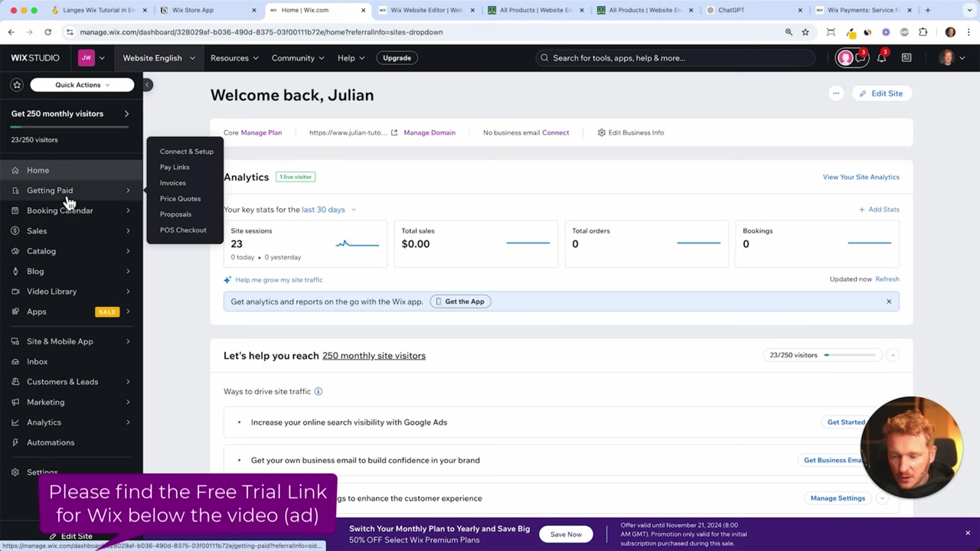Click the Edit Site button at top right
The height and width of the screenshot is (551, 980).
pyautogui.click(x=881, y=93)
